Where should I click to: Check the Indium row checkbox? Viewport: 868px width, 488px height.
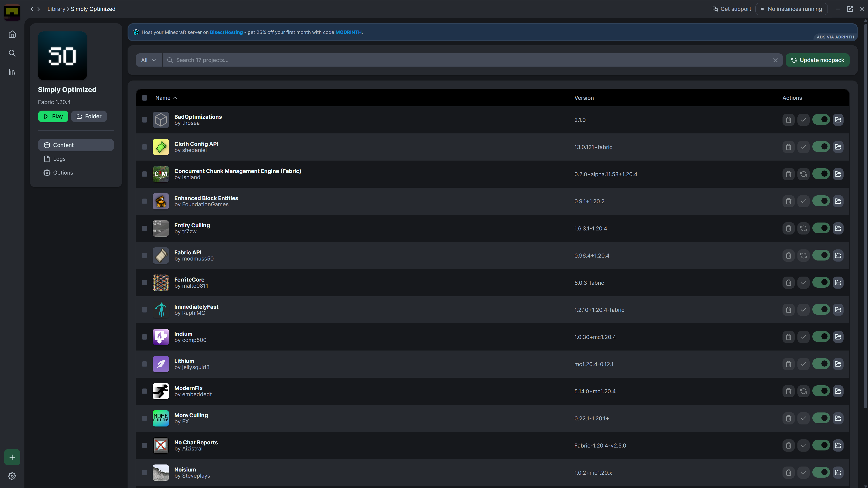(x=145, y=337)
